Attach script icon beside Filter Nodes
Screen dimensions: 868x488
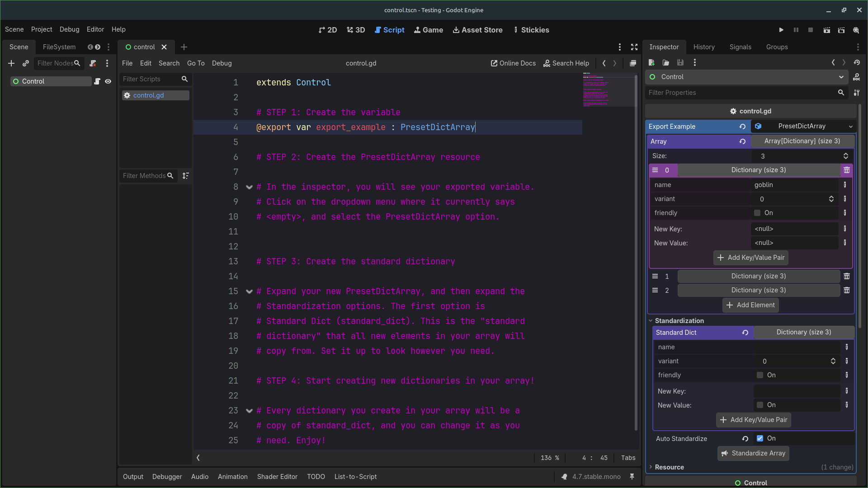coord(93,63)
